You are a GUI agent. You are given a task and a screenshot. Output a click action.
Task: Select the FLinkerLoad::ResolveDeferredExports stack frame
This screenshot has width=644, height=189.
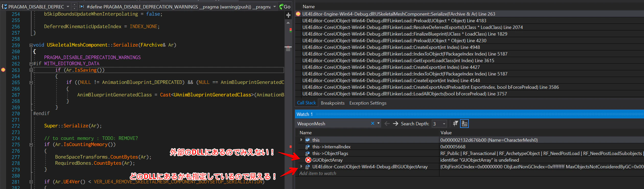pos(469,27)
